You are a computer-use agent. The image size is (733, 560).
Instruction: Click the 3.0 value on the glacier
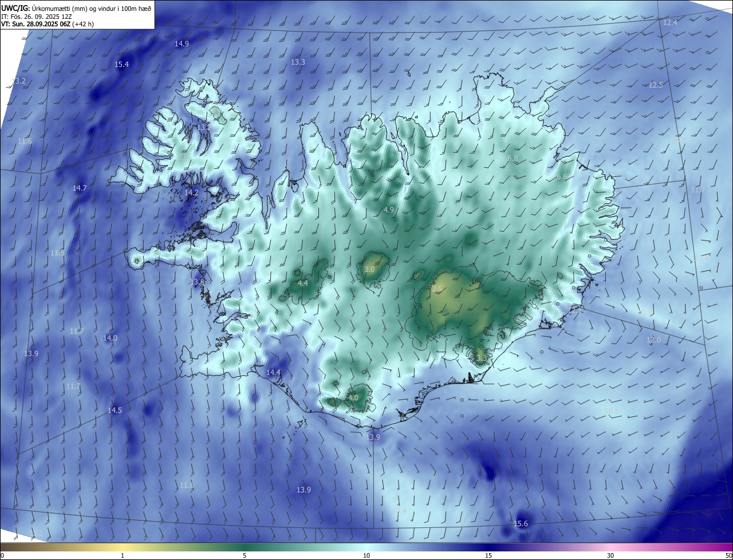click(369, 269)
